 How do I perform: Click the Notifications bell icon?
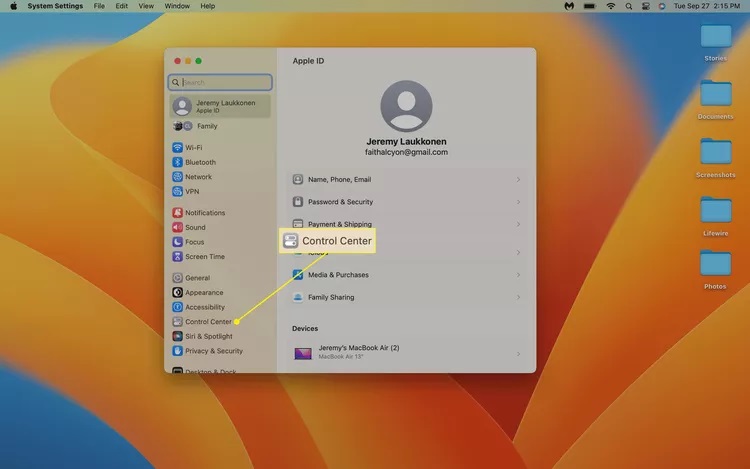[177, 213]
